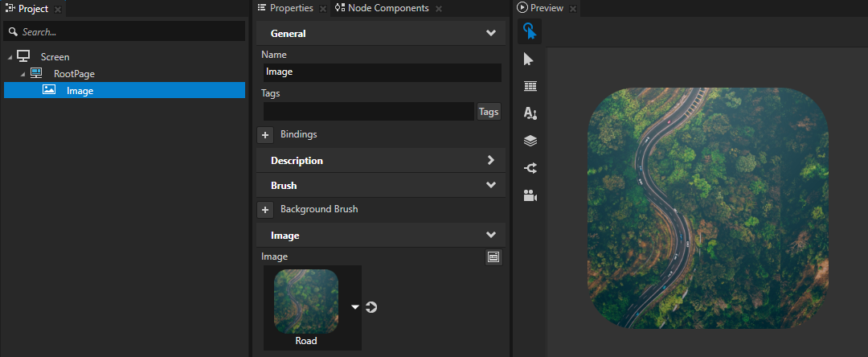Select the Preview tab
868x357 pixels.
546,8
